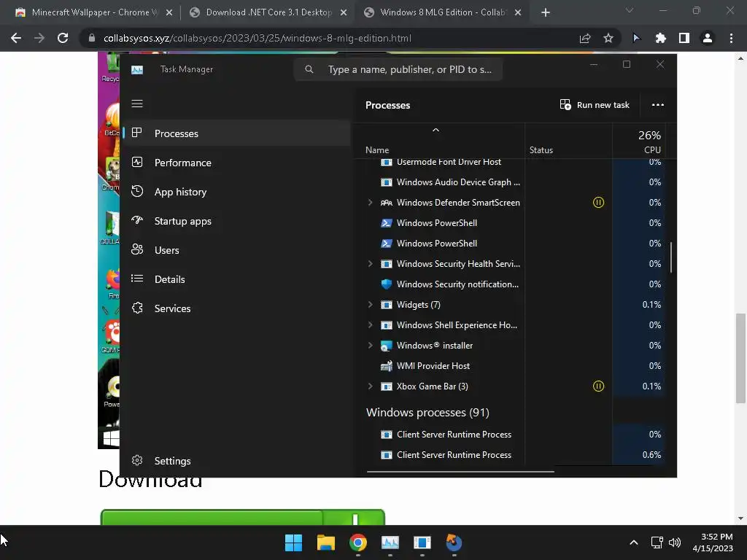Image resolution: width=747 pixels, height=560 pixels.
Task: Go to the Startup apps page
Action: tap(237, 220)
